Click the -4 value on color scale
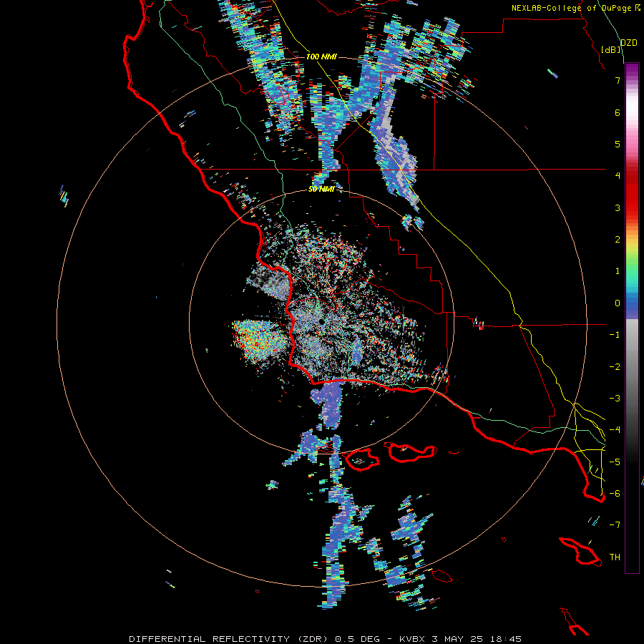 (x=615, y=430)
